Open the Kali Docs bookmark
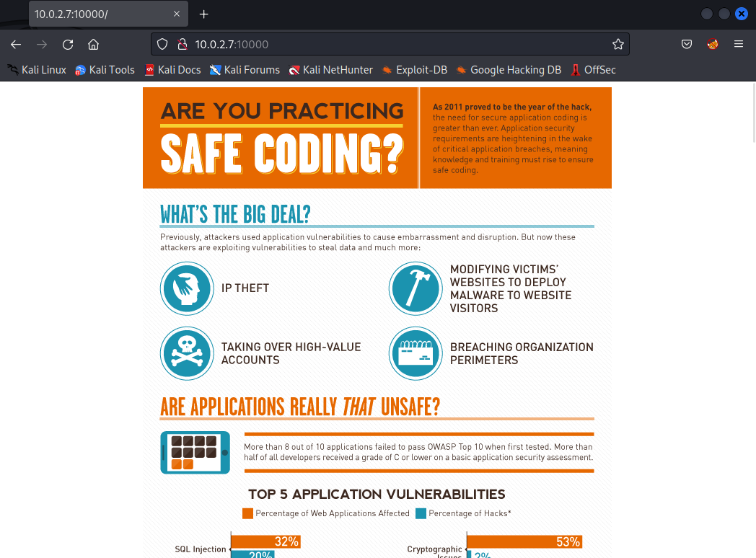756x558 pixels. (x=172, y=70)
